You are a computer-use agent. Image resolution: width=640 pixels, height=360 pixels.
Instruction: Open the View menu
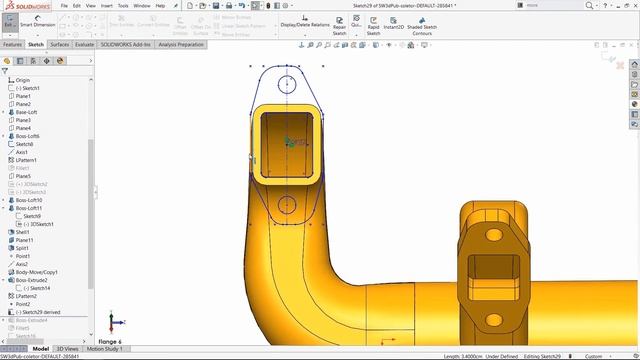tap(91, 6)
